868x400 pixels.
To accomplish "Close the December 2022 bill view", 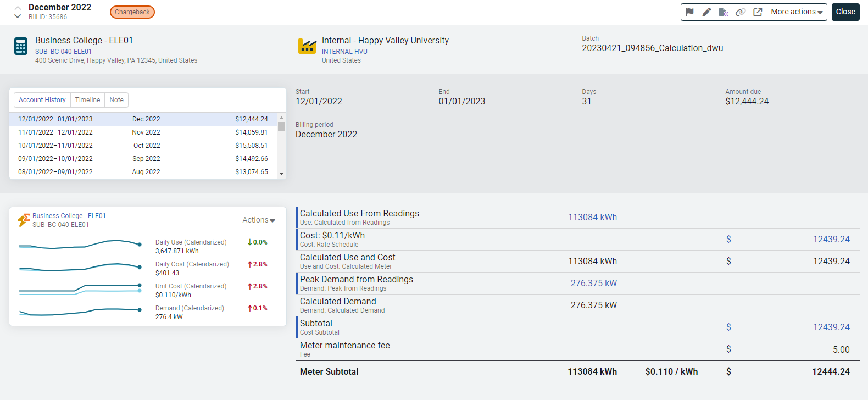I will tap(845, 12).
